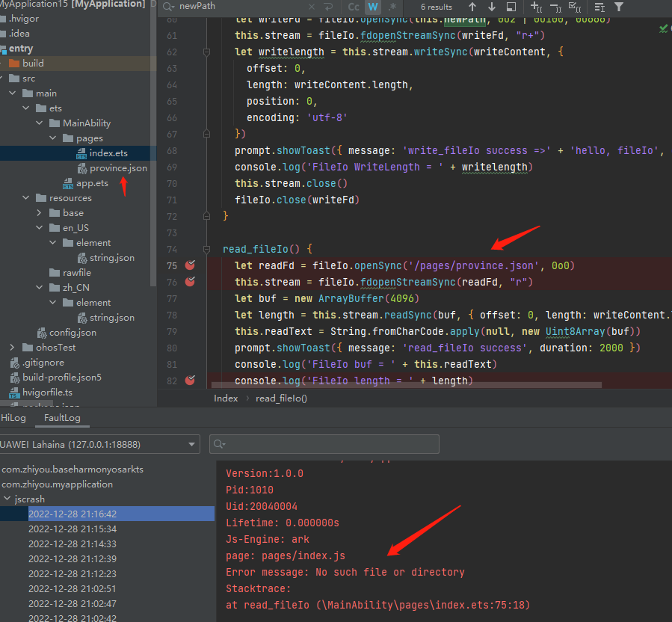Open hvigorfile.ts file icon
This screenshot has width=672, height=622.
pos(15,392)
